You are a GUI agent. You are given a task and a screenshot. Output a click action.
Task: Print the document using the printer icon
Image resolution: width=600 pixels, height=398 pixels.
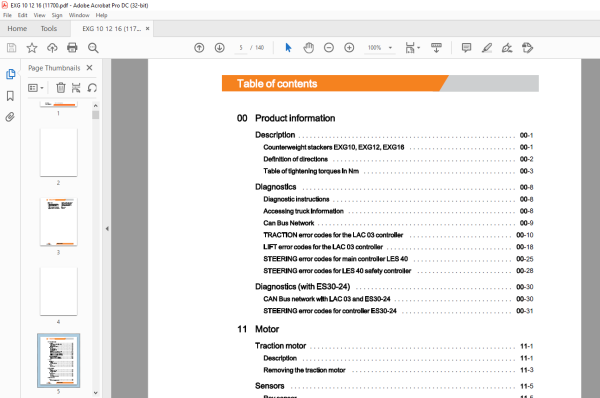point(72,48)
